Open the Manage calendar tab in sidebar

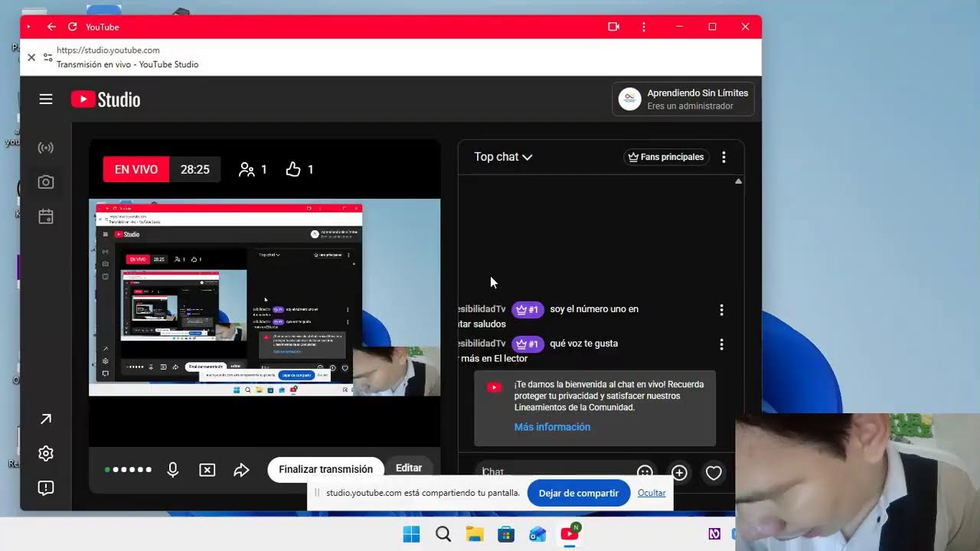(x=46, y=217)
